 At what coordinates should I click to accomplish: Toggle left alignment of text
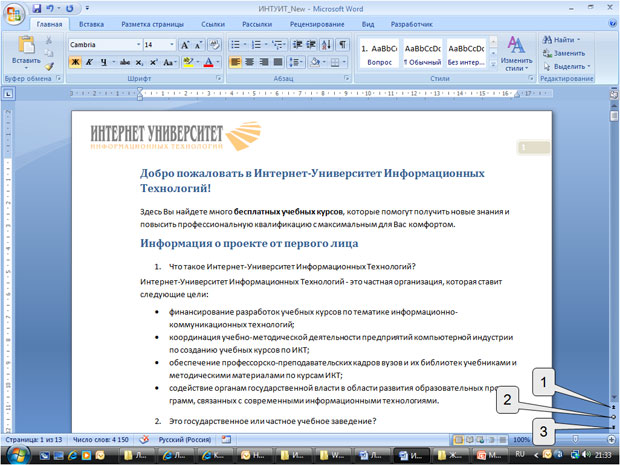(235, 62)
